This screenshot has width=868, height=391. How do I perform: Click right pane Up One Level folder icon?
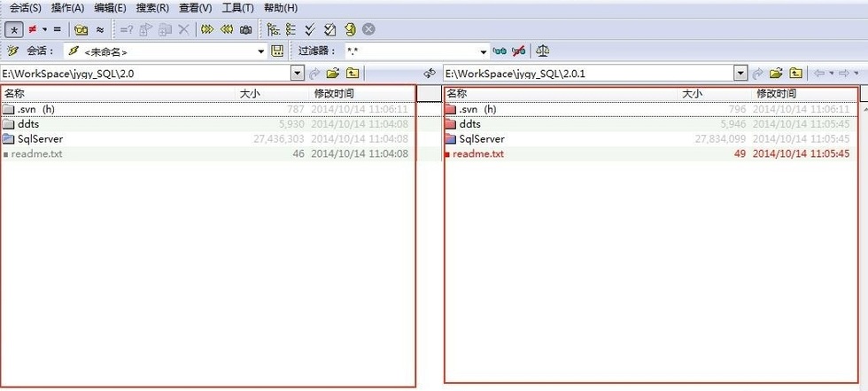pyautogui.click(x=795, y=73)
